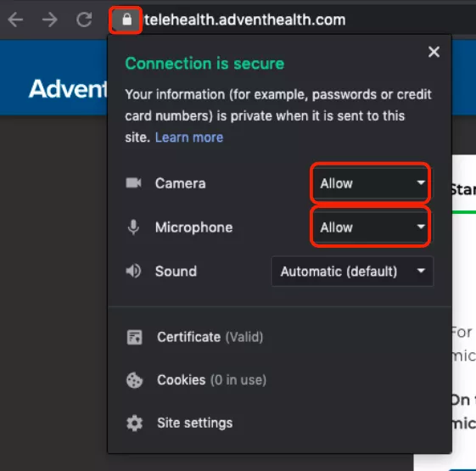Open the Sound Automatic (default) dropdown
This screenshot has height=471, width=476.
pyautogui.click(x=352, y=272)
